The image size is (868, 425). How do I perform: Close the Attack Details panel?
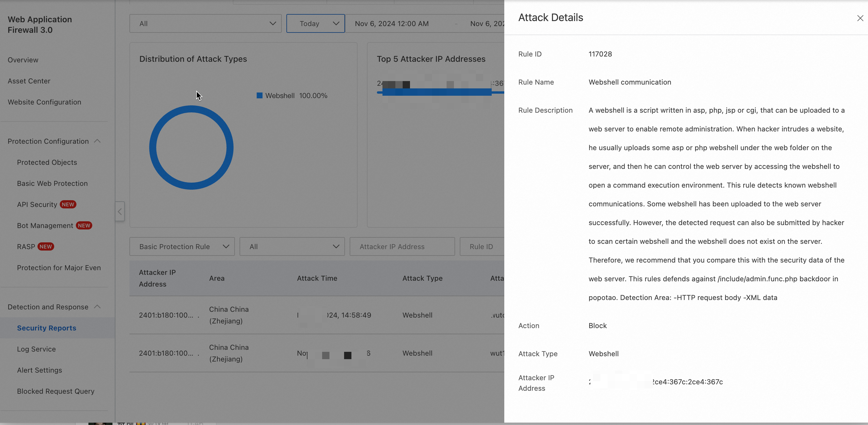pos(860,18)
